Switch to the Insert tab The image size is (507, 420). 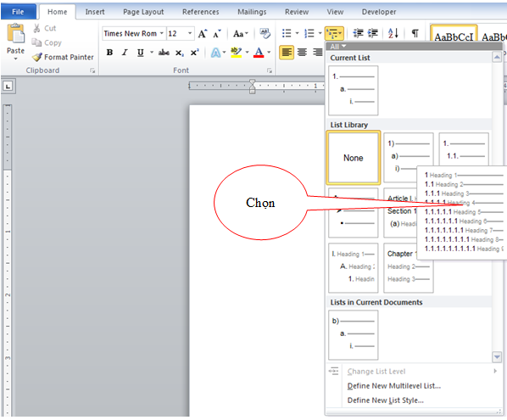[95, 12]
